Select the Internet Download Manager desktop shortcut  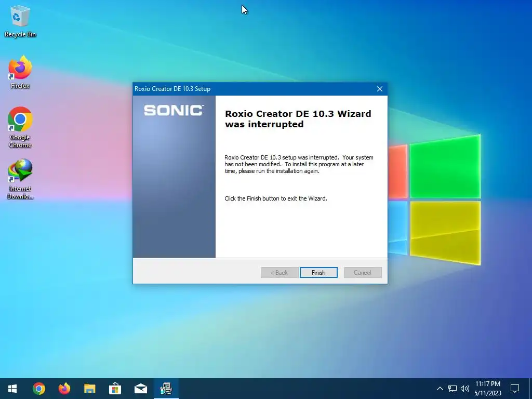coord(20,179)
